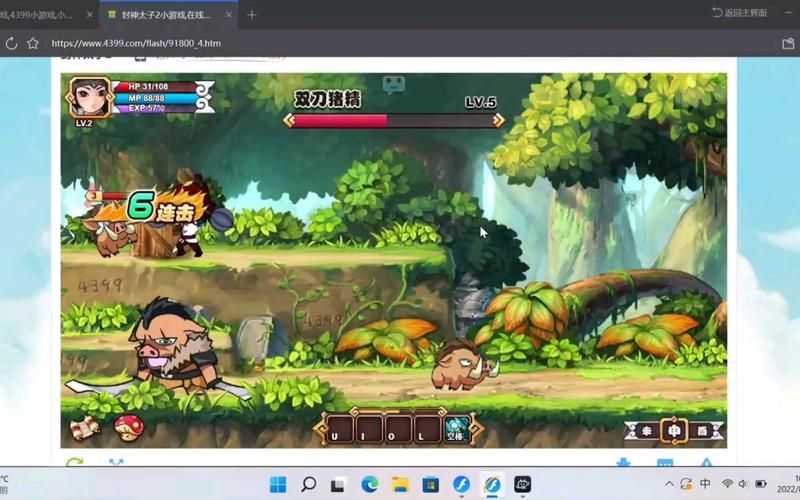Open the active Flash browser taskbar icon
Screen dimensions: 800x500
492,484
